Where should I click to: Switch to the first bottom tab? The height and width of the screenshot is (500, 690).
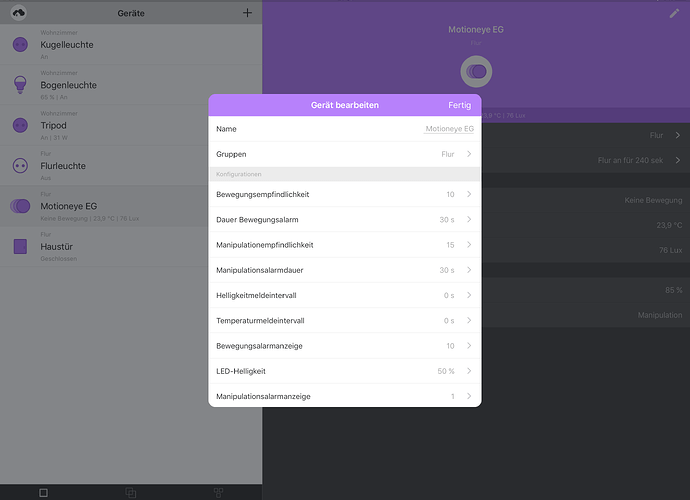click(x=43, y=492)
